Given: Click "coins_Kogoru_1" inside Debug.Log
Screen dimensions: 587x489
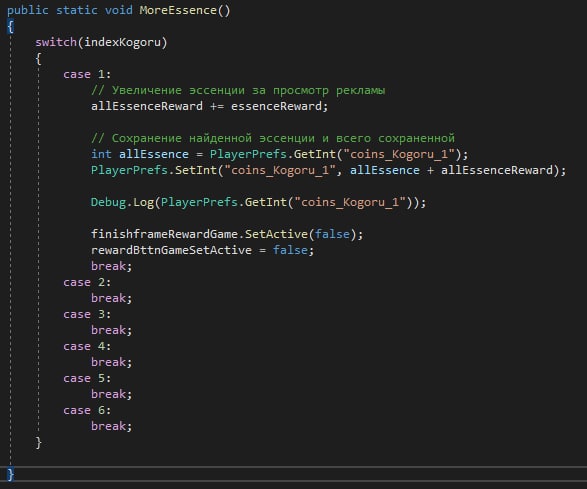Looking at the screenshot, I should (x=350, y=202).
